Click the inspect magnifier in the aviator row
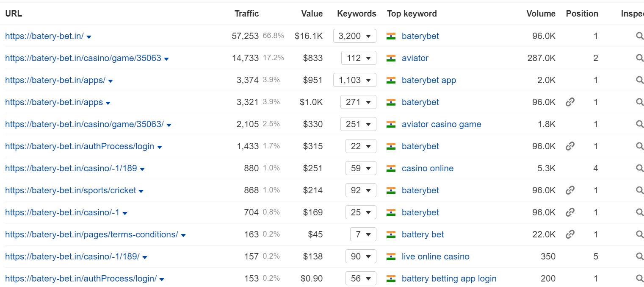This screenshot has height=287, width=644. (639, 58)
